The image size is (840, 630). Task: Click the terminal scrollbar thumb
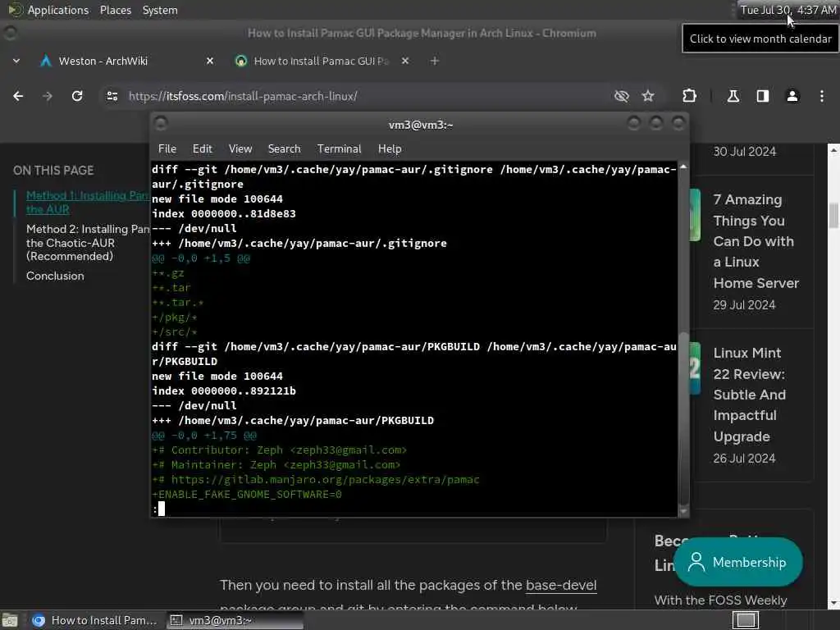click(683, 418)
